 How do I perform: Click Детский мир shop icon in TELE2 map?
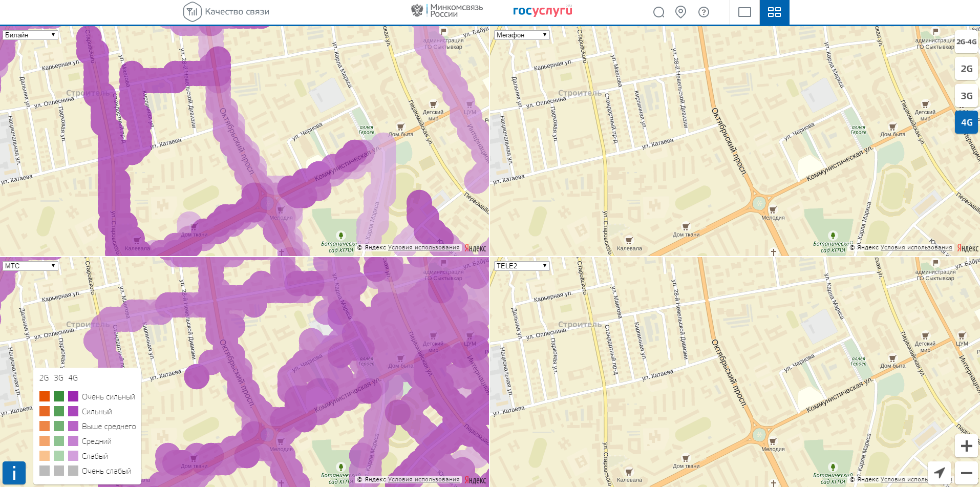pos(925,336)
